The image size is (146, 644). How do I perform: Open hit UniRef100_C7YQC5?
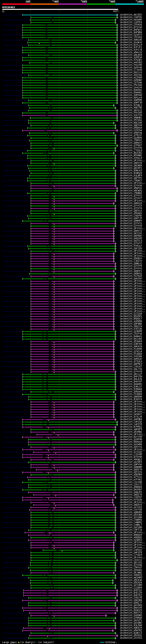131,555
